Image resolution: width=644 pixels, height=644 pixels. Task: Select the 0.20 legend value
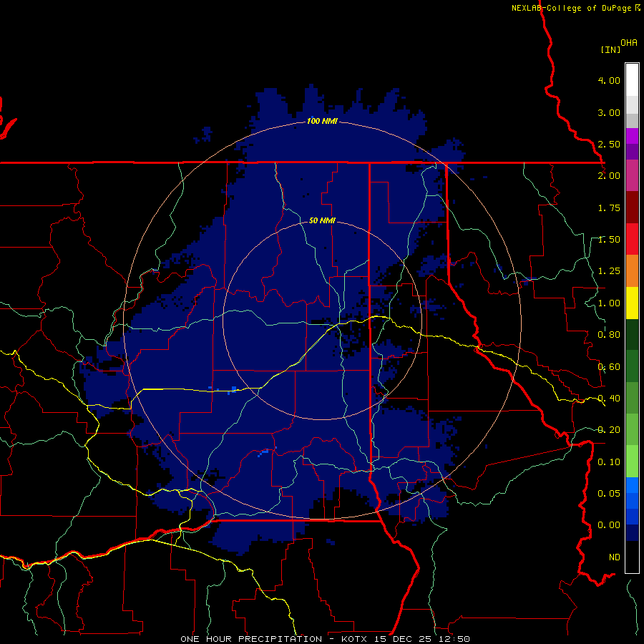point(609,430)
